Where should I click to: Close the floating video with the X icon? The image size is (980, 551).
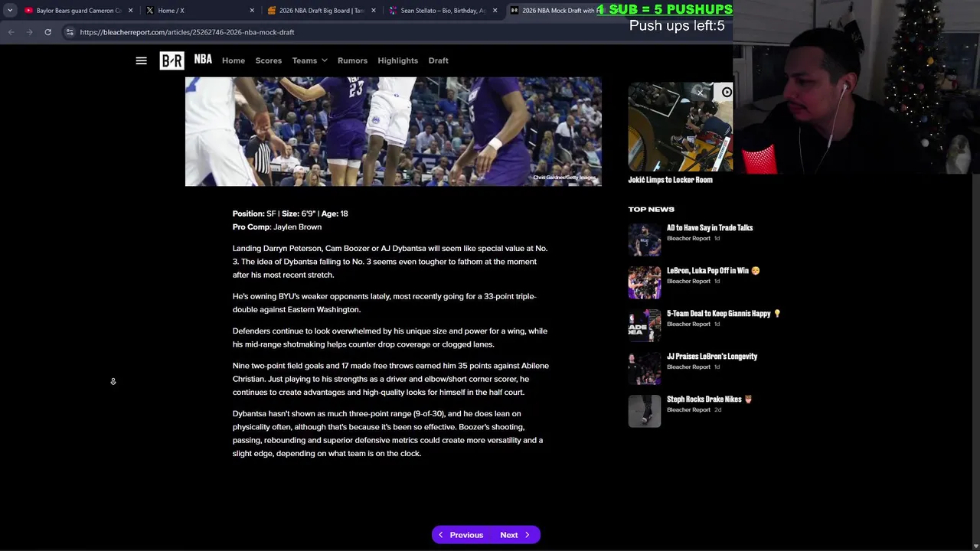click(x=700, y=93)
